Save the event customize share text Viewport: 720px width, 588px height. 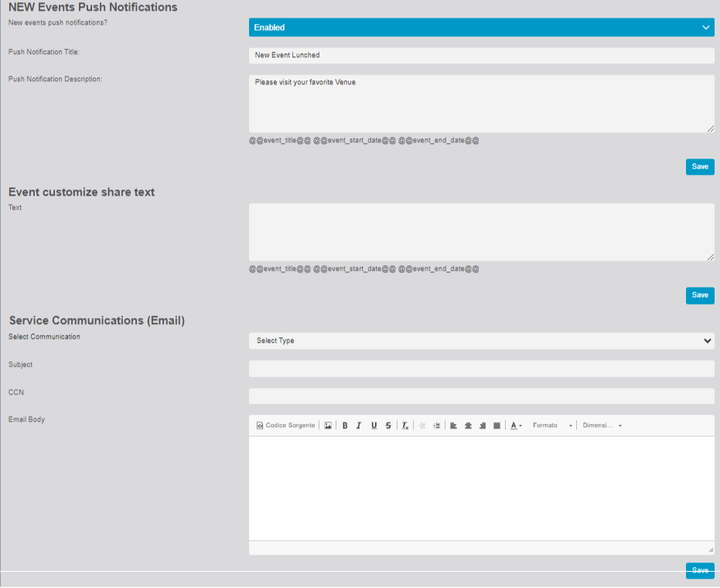point(699,295)
